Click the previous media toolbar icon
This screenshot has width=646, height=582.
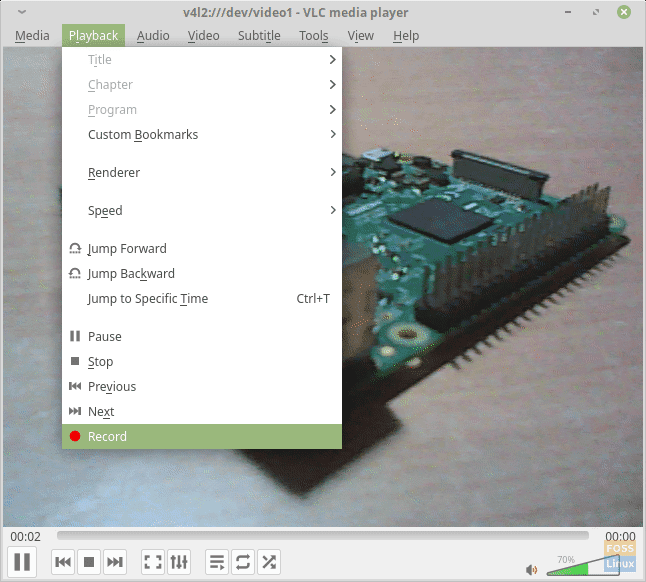click(63, 562)
